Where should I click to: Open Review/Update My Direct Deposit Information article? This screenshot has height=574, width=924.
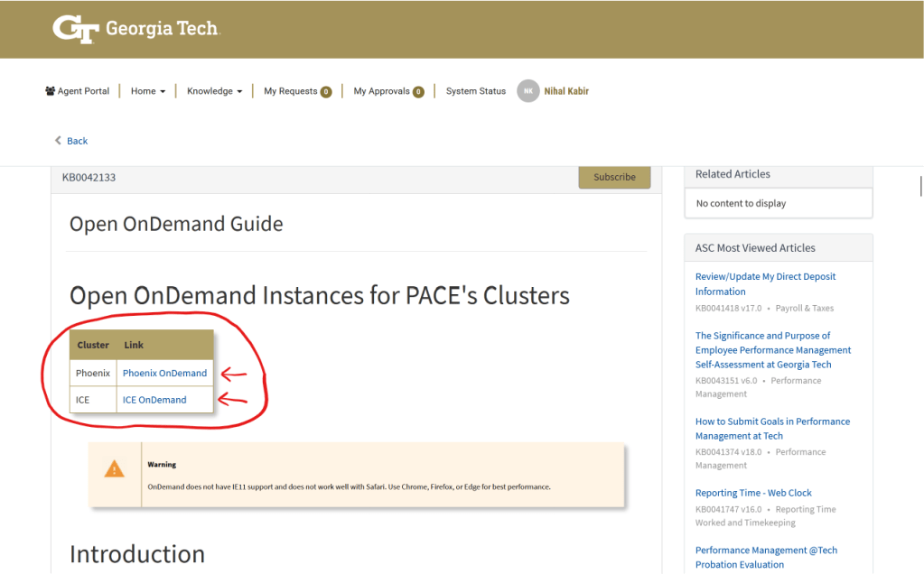coord(765,283)
